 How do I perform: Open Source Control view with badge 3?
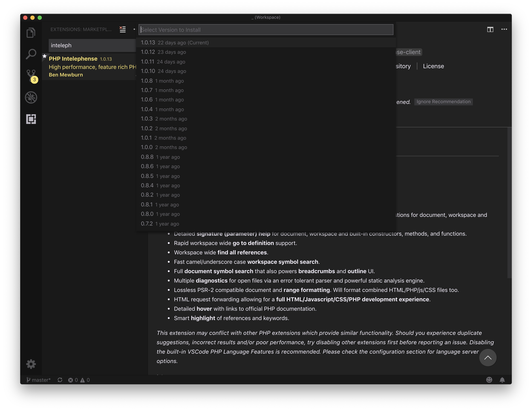pyautogui.click(x=32, y=76)
